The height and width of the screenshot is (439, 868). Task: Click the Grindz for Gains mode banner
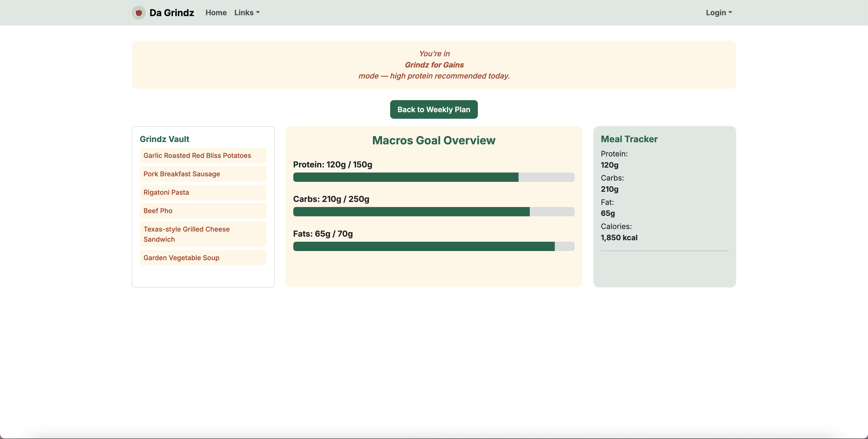(434, 65)
